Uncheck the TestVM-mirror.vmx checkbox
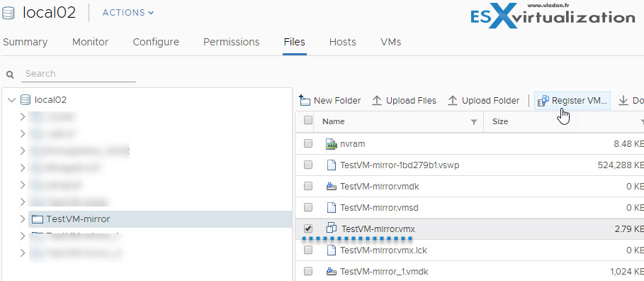Image resolution: width=644 pixels, height=281 pixels. click(x=308, y=228)
